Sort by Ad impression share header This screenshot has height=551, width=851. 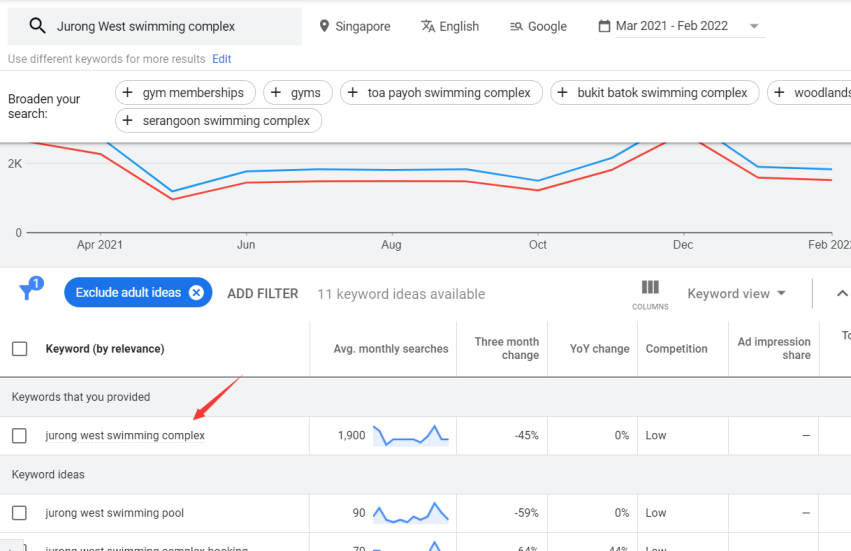774,348
